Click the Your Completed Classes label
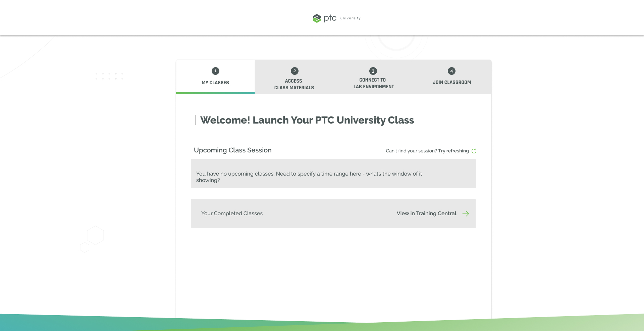Image resolution: width=644 pixels, height=331 pixels. (232, 214)
